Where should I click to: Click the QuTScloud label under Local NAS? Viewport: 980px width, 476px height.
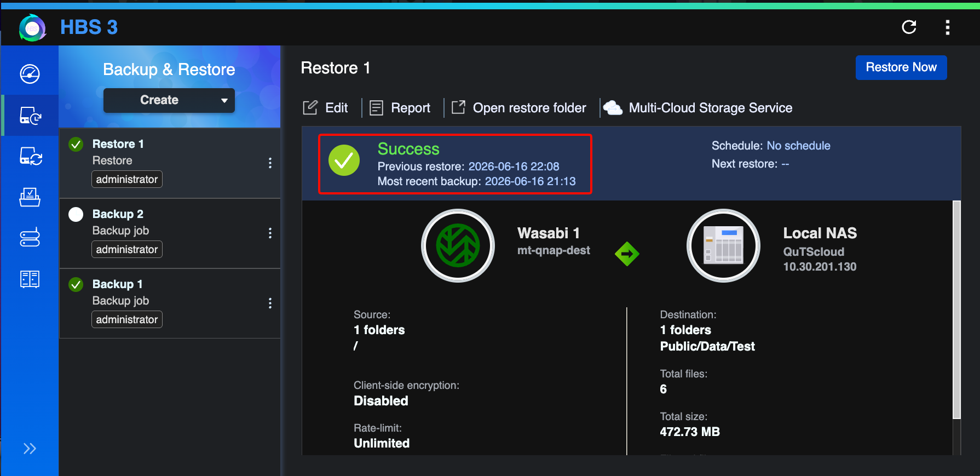tap(814, 252)
